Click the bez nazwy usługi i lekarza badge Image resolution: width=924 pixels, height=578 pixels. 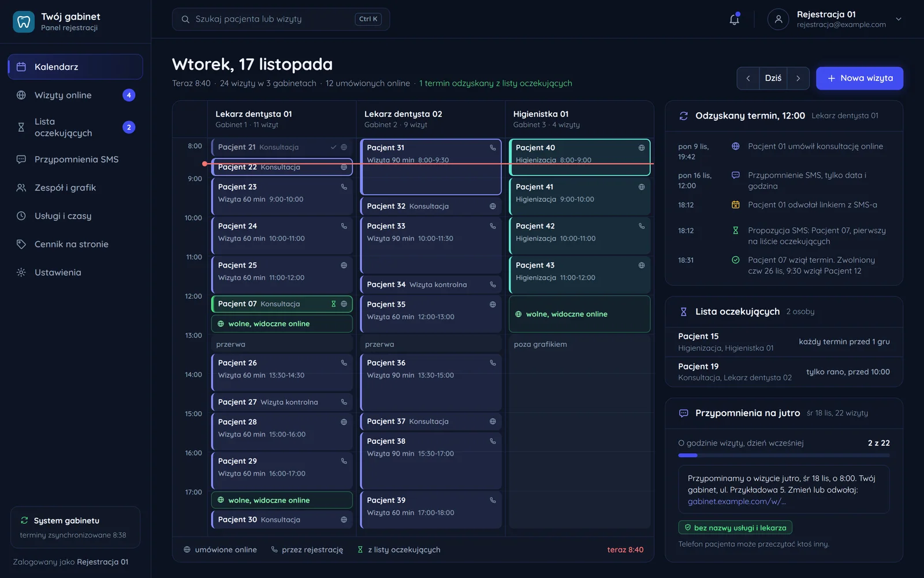point(735,528)
